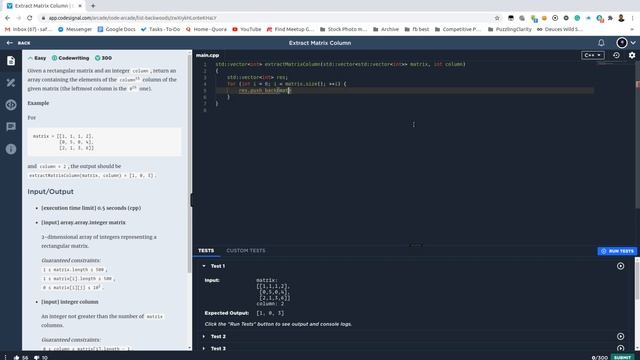Open the Chrome three-dot menu
Screen dimensions: 640x360
point(633,18)
